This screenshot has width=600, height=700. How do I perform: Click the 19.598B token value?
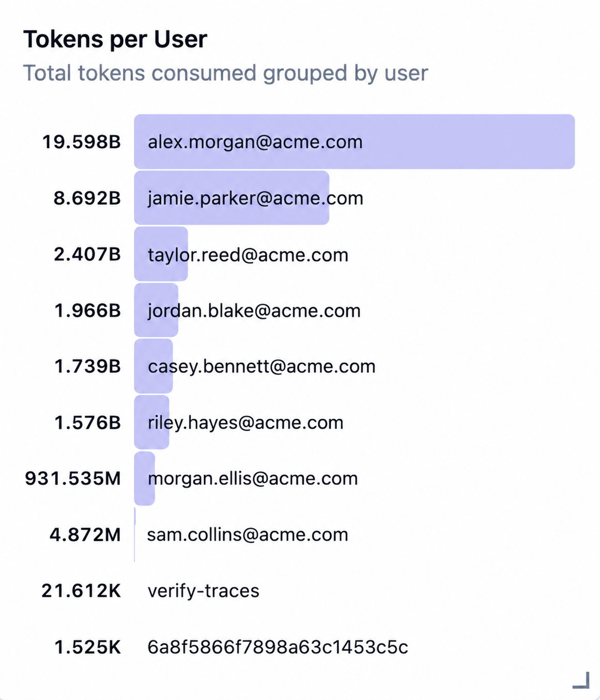pos(82,142)
